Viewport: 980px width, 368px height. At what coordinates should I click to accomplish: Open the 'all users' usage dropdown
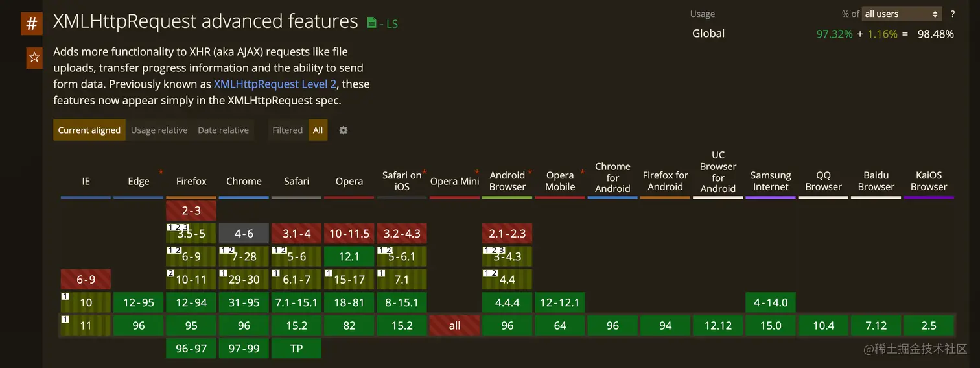pyautogui.click(x=902, y=14)
